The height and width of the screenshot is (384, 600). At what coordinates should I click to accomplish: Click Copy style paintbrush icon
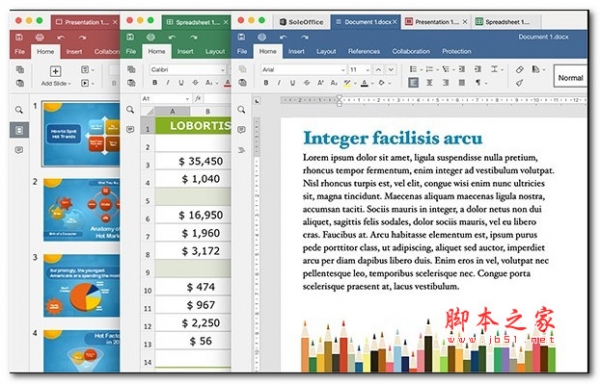pyautogui.click(x=519, y=83)
